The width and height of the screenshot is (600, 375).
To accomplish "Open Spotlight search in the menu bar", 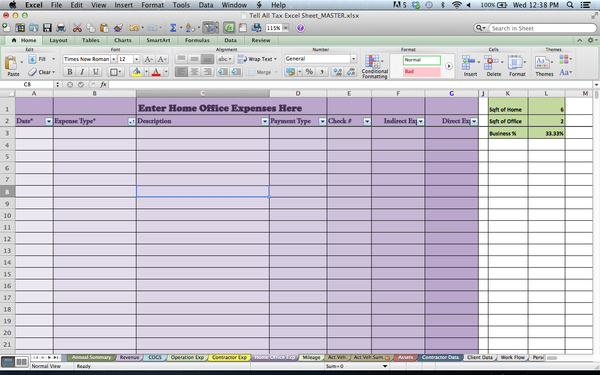I will click(570, 5).
